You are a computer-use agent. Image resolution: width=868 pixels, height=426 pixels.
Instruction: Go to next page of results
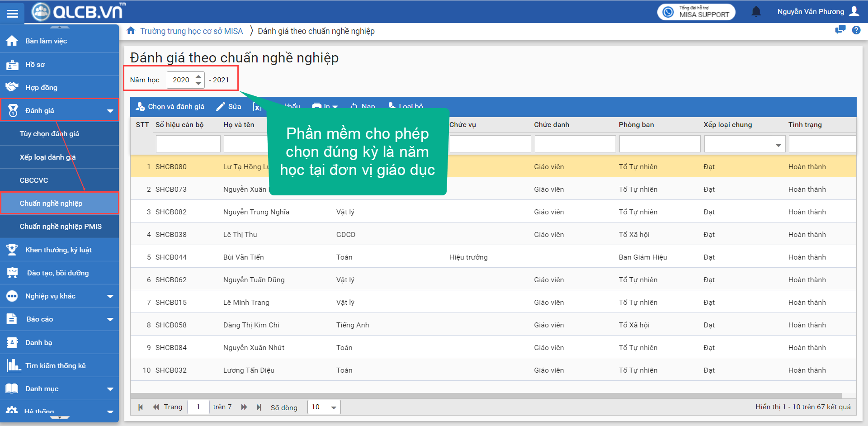[244, 407]
